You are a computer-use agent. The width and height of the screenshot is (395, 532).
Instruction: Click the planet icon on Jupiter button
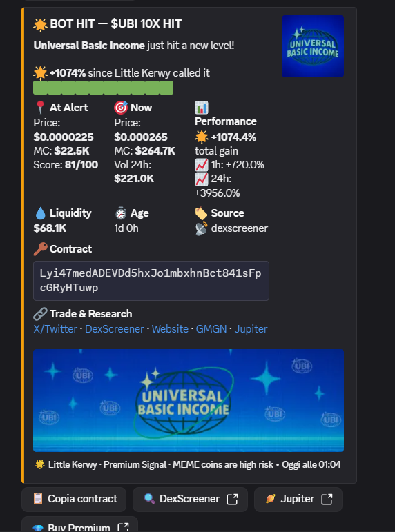(x=270, y=499)
